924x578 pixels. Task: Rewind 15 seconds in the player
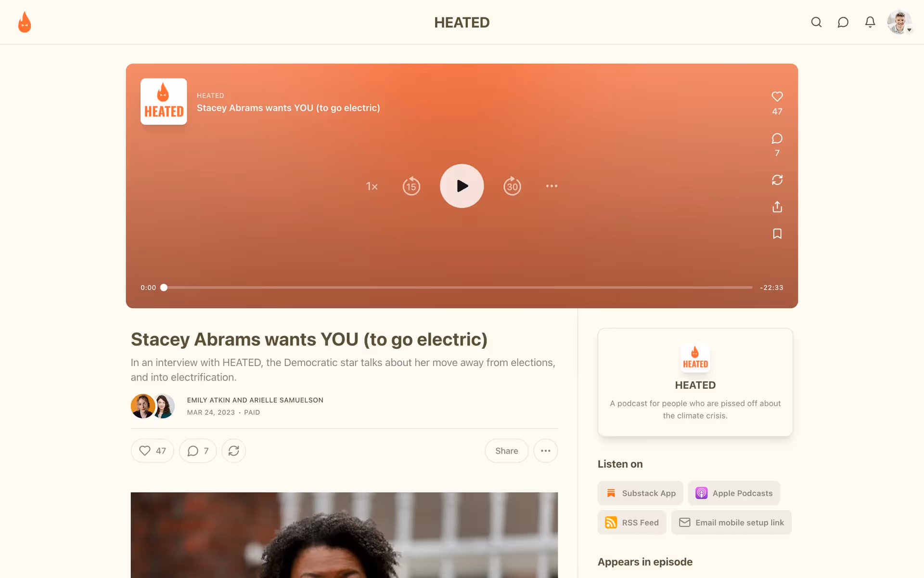click(411, 186)
